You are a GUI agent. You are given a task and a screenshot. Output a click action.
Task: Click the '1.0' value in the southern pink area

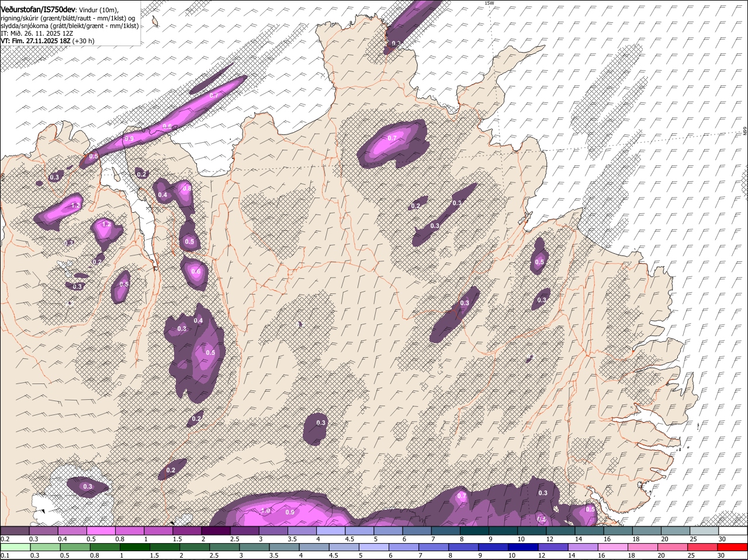(266, 510)
